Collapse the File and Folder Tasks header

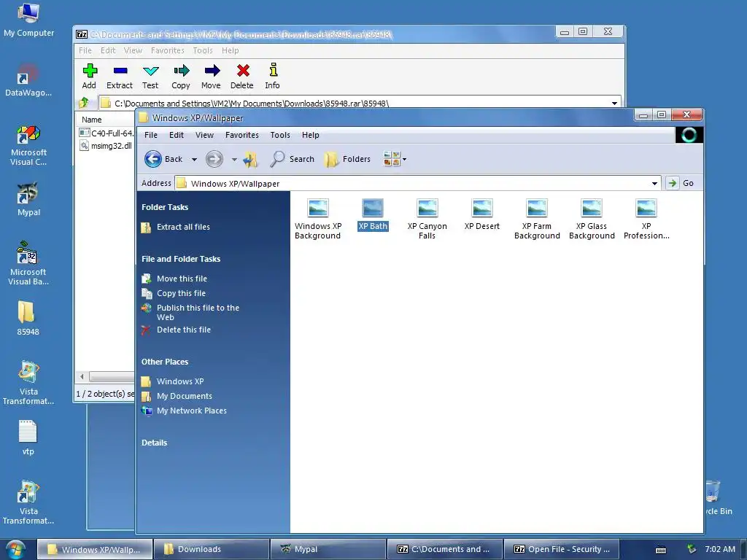181,259
